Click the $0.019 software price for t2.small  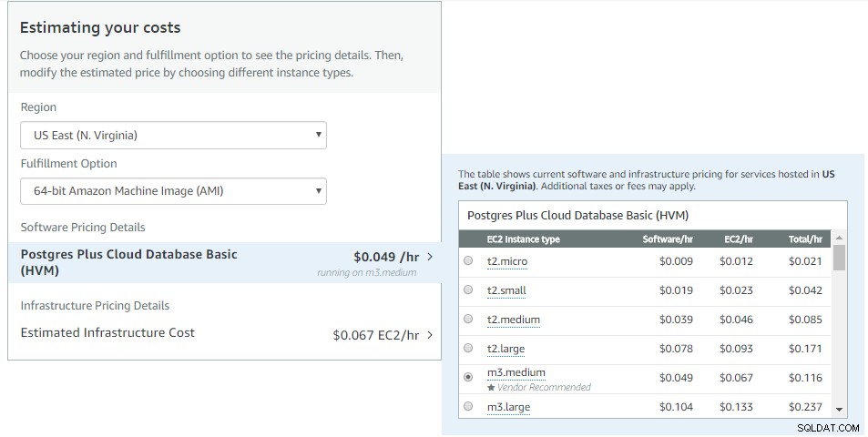click(x=676, y=290)
